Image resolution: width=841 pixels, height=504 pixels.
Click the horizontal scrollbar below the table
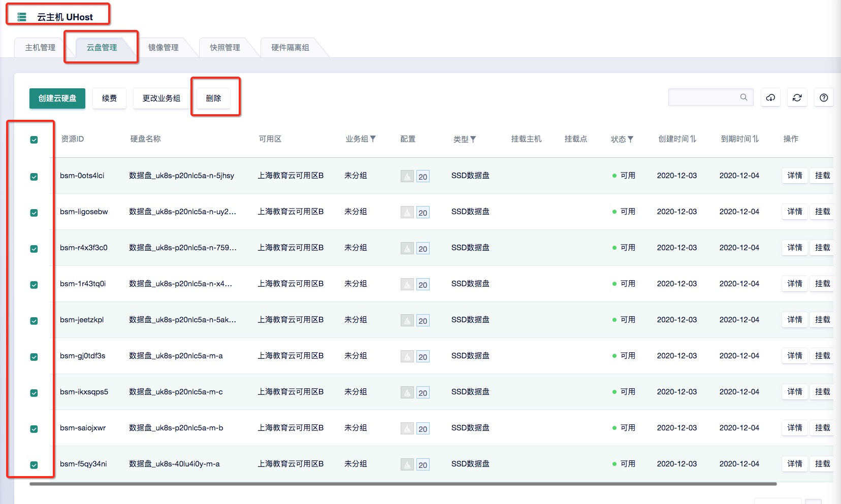403,484
